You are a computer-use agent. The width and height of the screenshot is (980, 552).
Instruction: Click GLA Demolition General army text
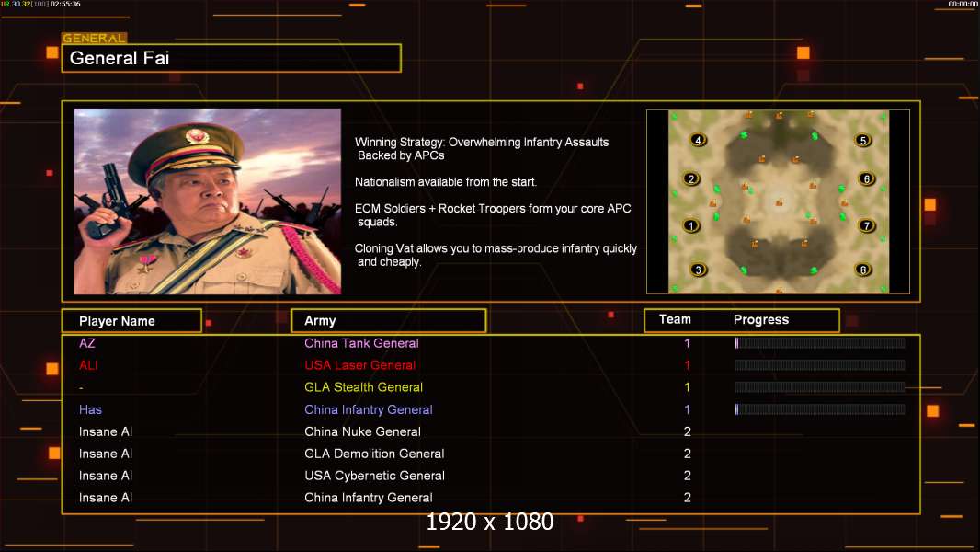[374, 454]
